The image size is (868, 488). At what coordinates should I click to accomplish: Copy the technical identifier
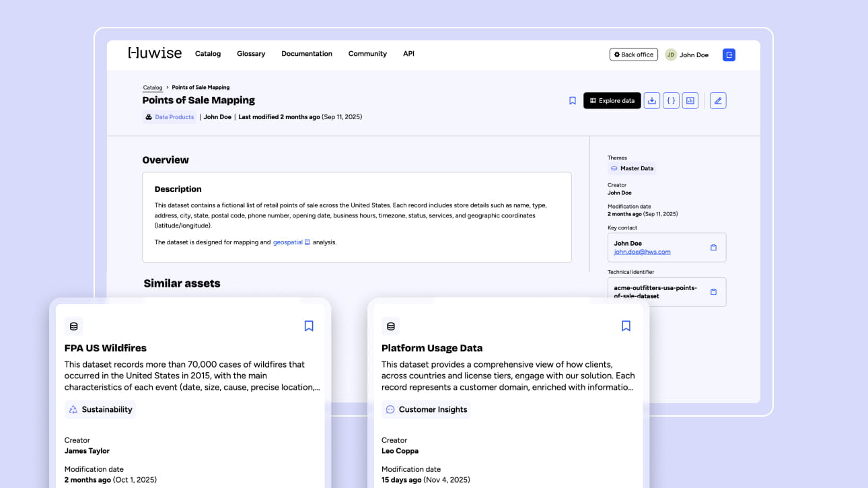[713, 292]
